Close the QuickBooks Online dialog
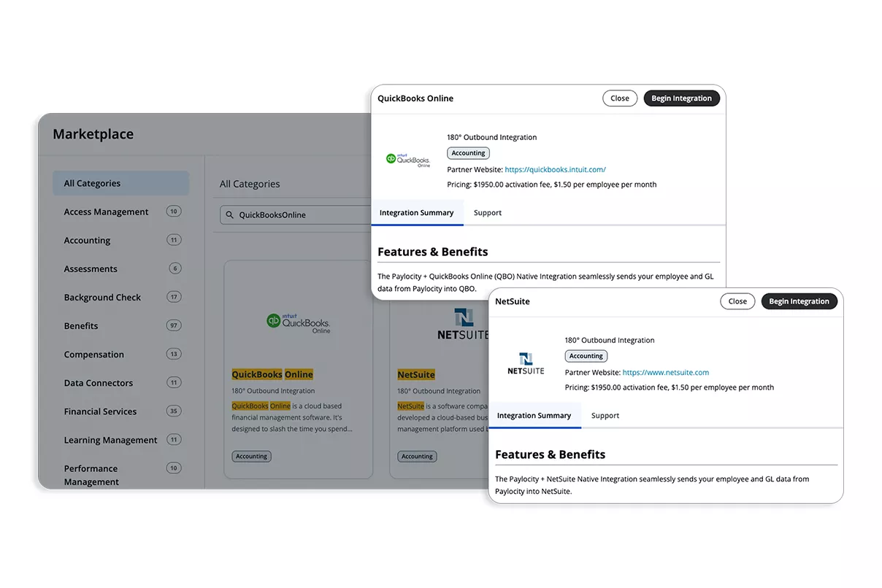882x588 pixels. [620, 98]
